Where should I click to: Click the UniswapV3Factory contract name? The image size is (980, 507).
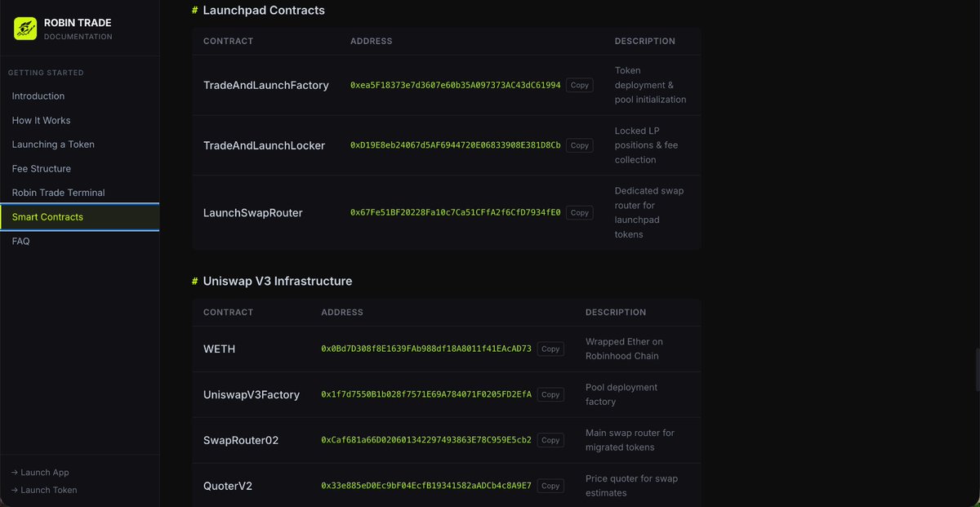point(252,394)
